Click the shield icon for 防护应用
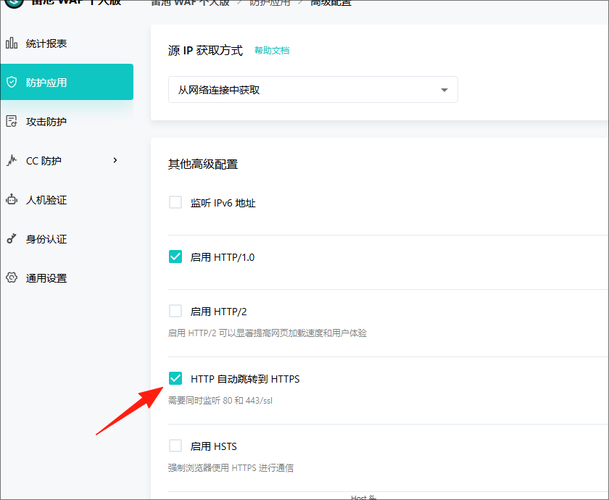 tap(12, 82)
